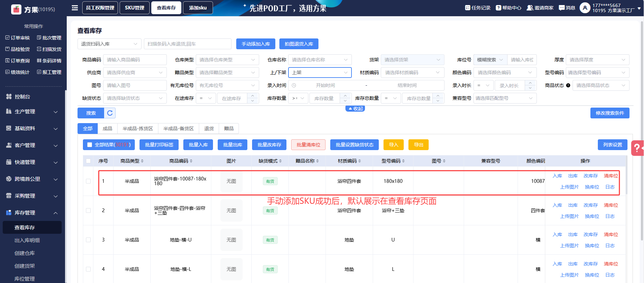Viewport: 644px width, 283px height.
Task: Expand the 库存管理 sidebar menu chevron
Action: 56,213
